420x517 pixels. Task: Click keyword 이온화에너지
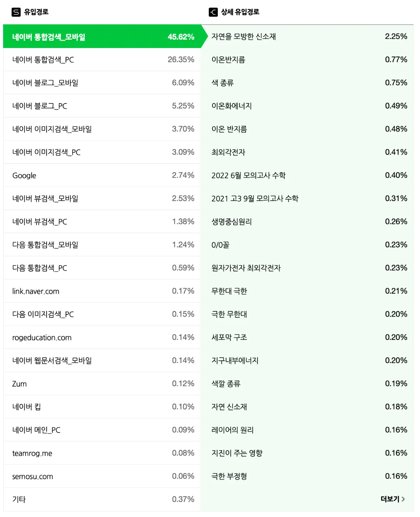click(x=232, y=106)
